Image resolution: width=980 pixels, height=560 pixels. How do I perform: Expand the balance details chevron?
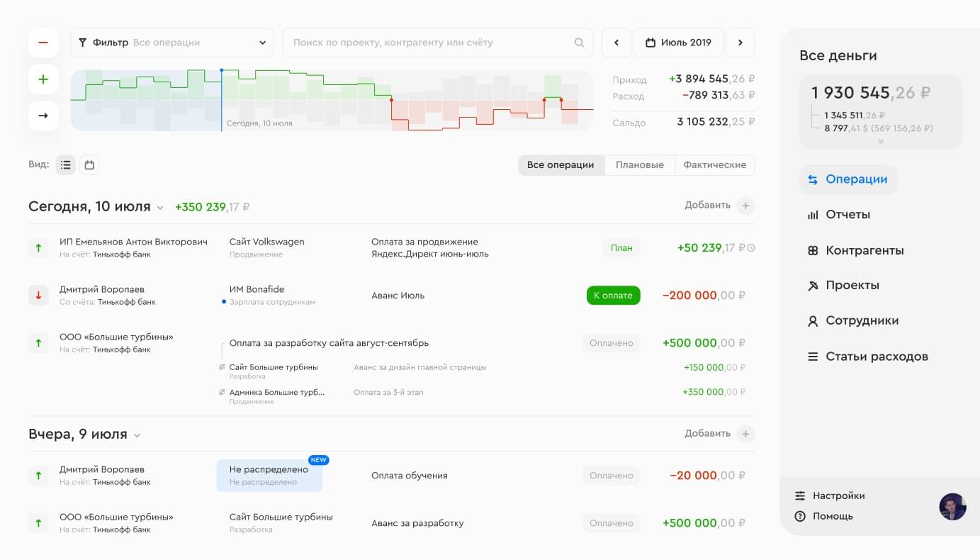point(881,142)
